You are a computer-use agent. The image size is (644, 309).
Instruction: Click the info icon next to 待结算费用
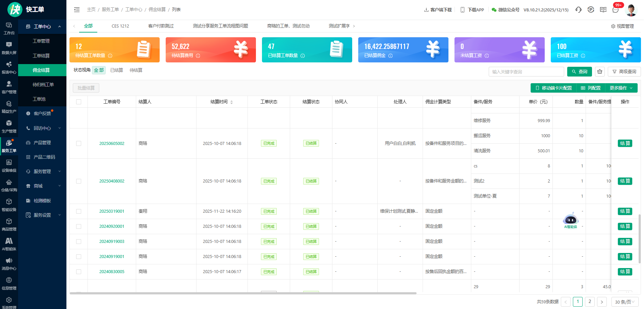pyautogui.click(x=198, y=56)
